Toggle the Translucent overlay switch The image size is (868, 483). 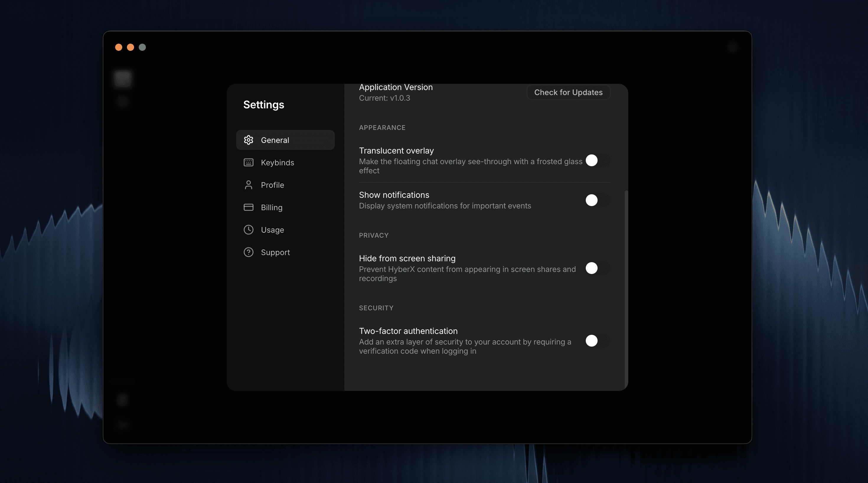598,160
